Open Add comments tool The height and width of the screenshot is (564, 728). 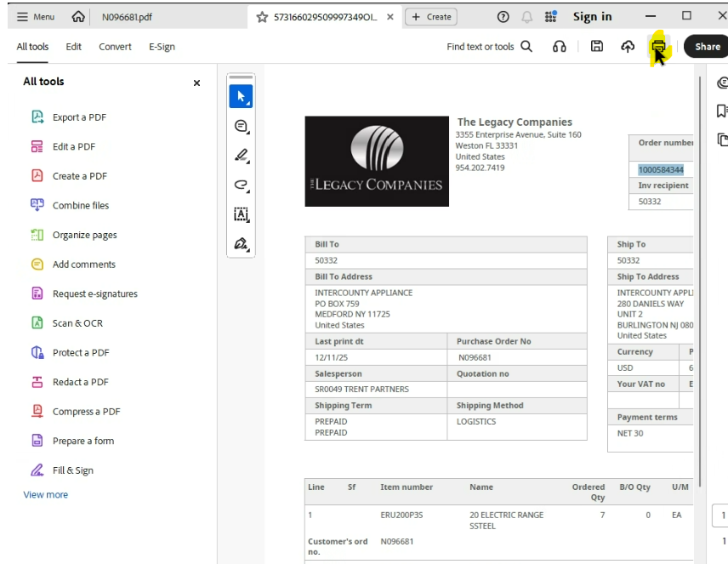tap(73, 265)
